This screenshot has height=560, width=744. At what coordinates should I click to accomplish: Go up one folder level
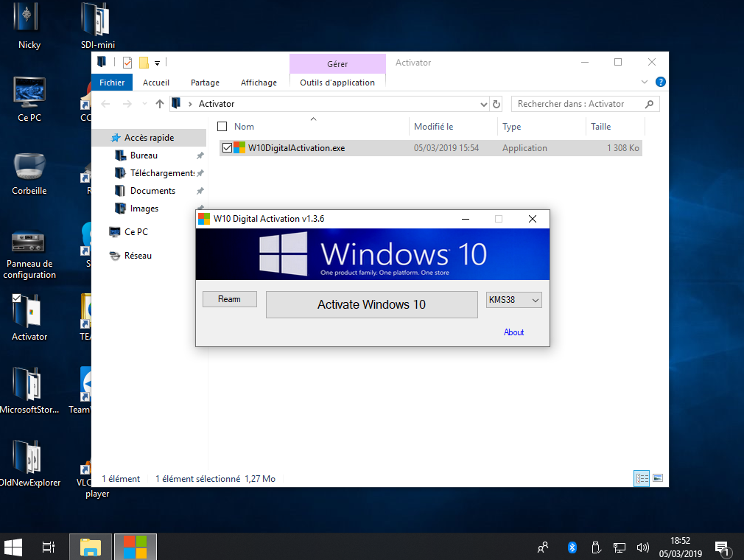pyautogui.click(x=159, y=104)
